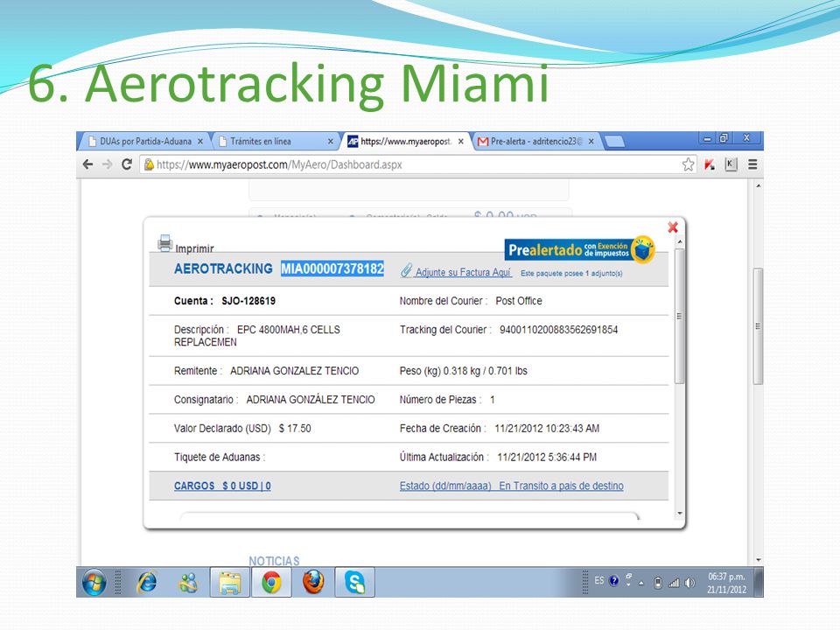Click the NOTICIAS heading below the popup
Viewport: 840px width, 630px height.
(x=274, y=560)
